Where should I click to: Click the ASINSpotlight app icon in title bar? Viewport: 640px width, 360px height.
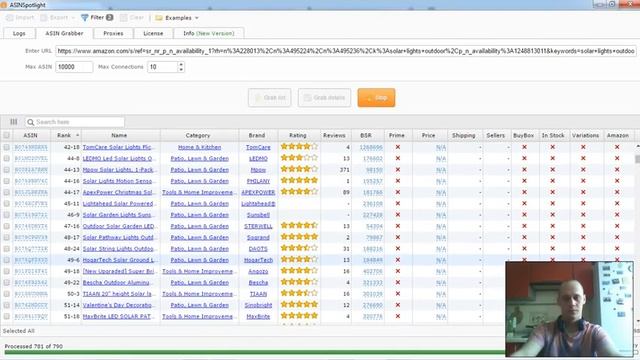tap(4, 5)
